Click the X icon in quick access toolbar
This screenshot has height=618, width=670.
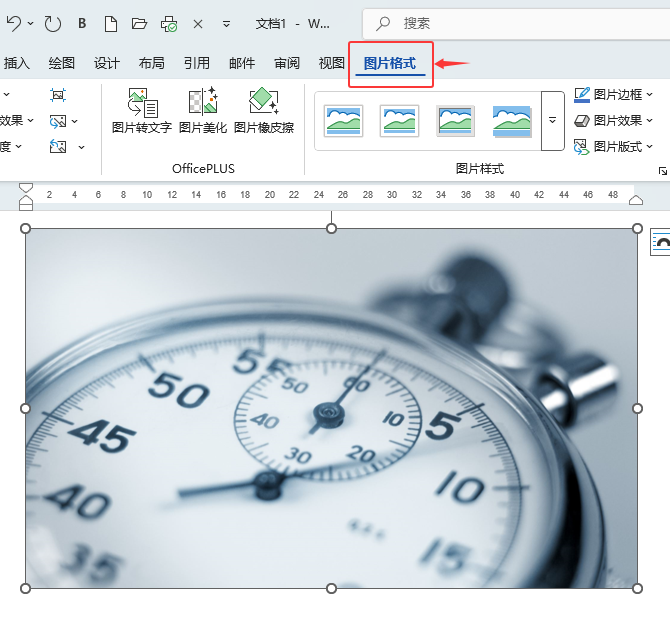(197, 24)
